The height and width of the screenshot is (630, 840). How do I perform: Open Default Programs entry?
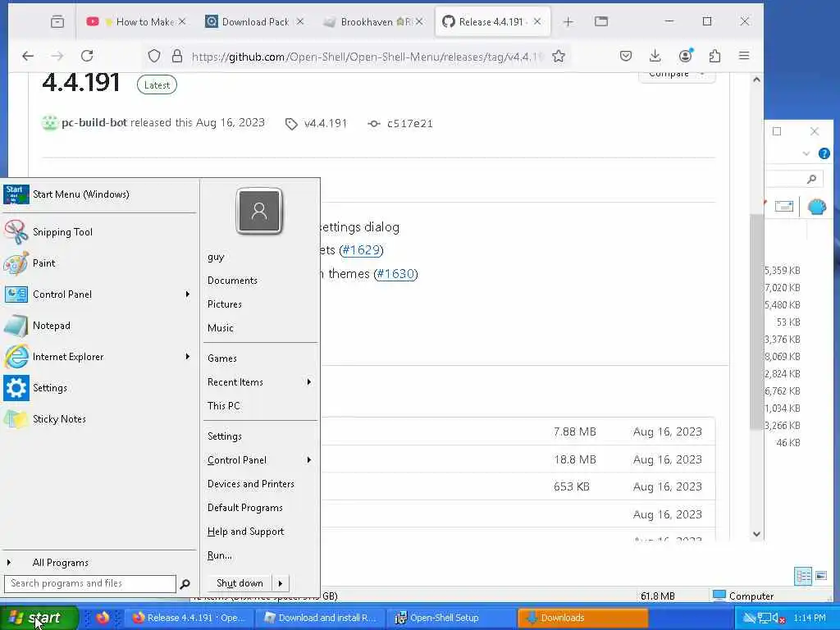[x=244, y=508]
